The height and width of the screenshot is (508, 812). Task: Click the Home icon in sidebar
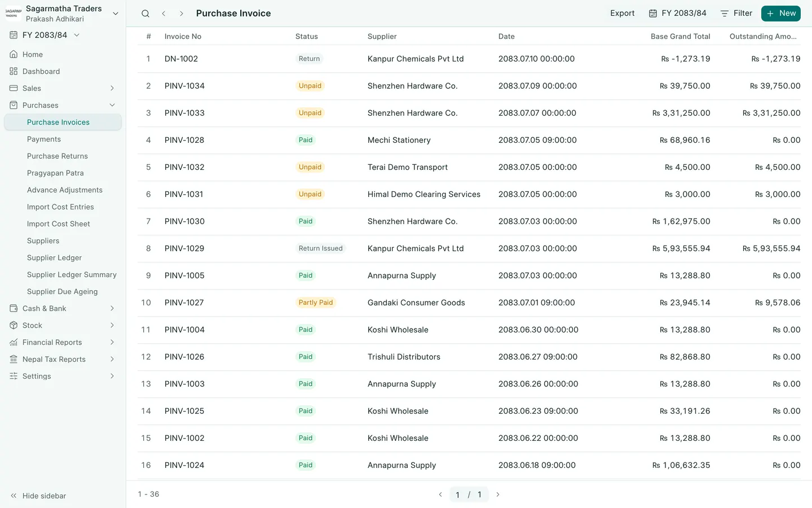(14, 54)
